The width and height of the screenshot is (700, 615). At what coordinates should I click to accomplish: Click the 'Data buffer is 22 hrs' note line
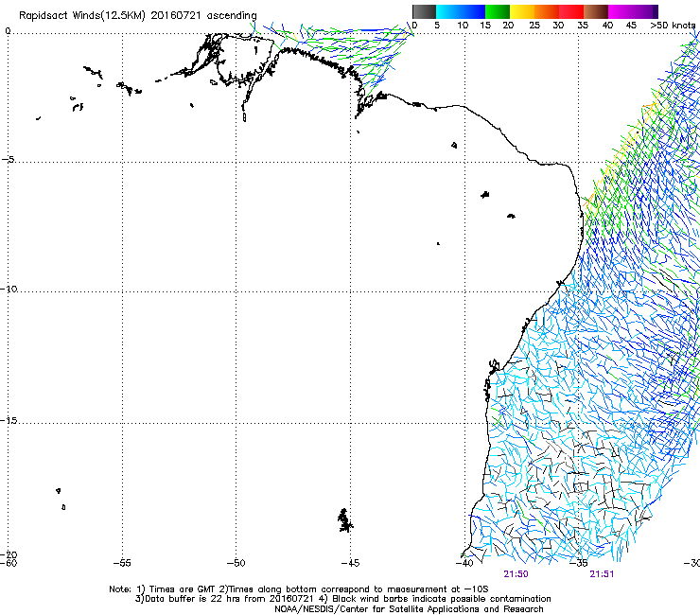click(x=342, y=599)
